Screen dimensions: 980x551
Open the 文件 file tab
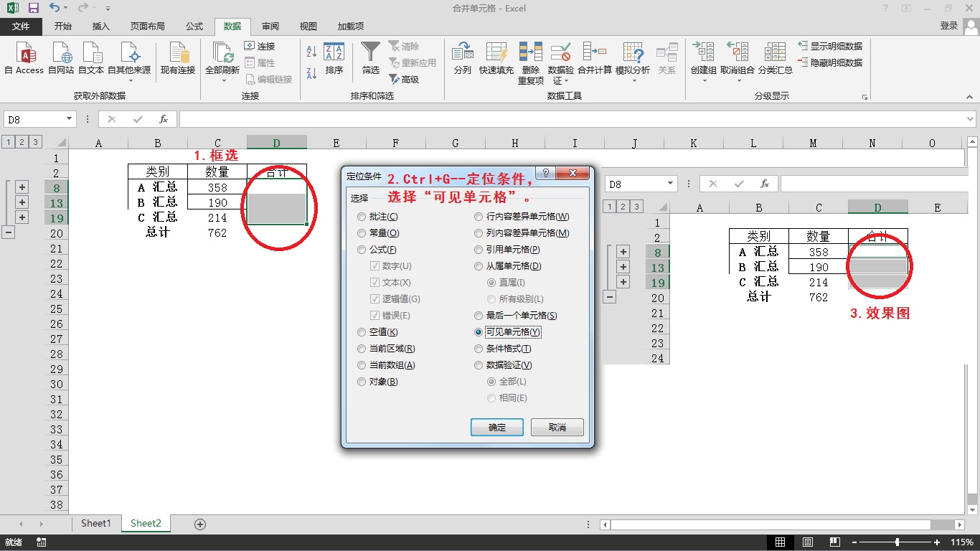point(21,26)
